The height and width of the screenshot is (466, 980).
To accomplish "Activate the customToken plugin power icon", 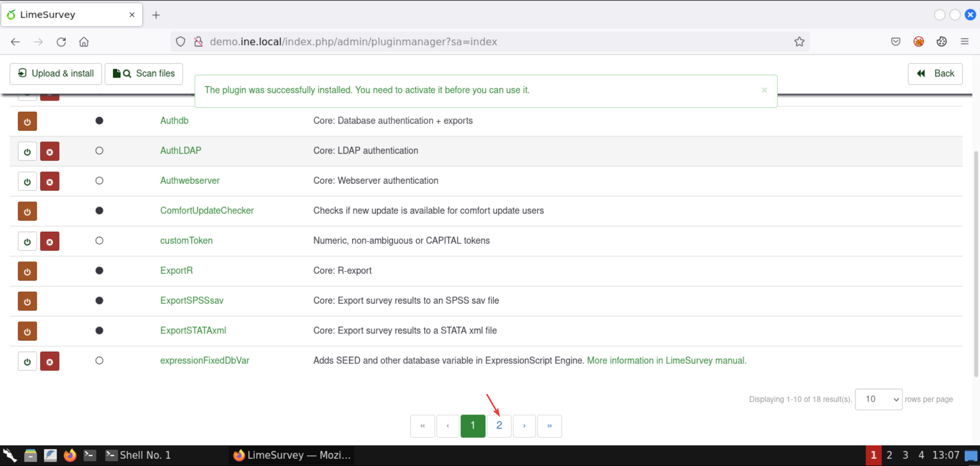I will [27, 241].
